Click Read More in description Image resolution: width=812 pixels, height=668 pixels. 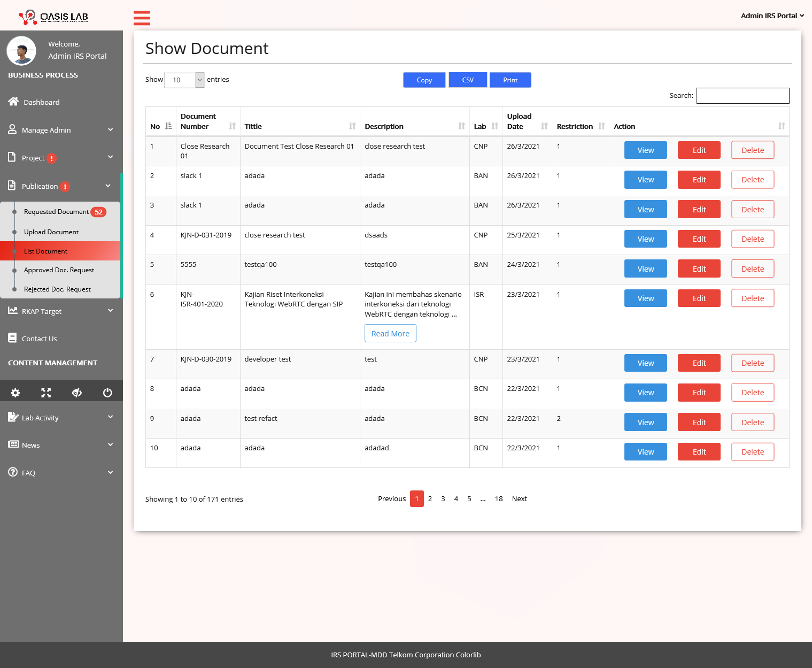[x=390, y=333]
